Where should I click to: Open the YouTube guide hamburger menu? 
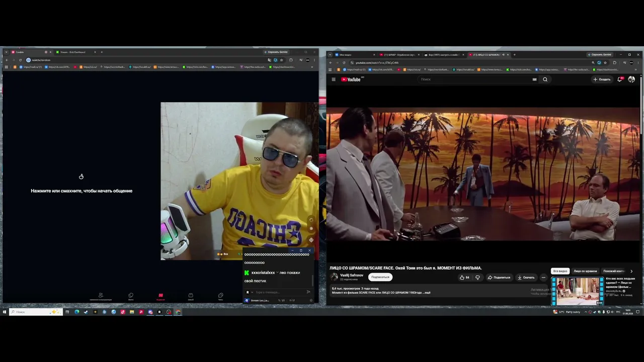point(333,79)
